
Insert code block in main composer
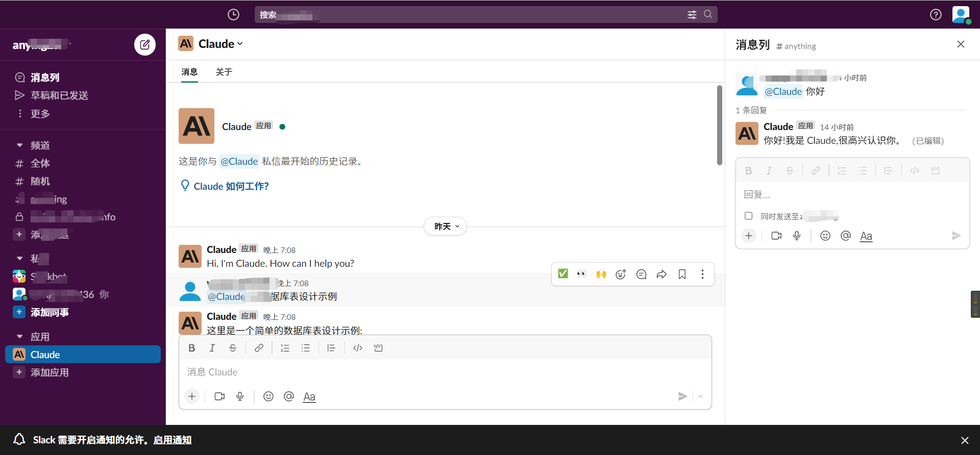coord(378,348)
